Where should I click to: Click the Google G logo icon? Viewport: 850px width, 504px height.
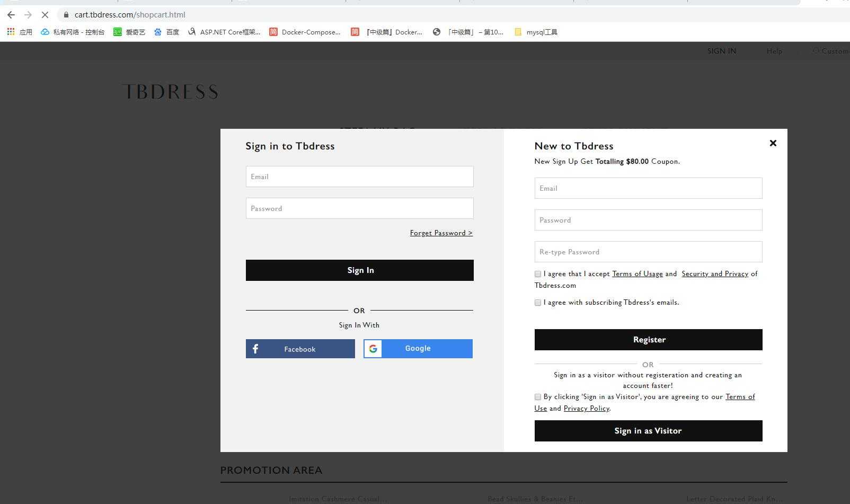(373, 349)
